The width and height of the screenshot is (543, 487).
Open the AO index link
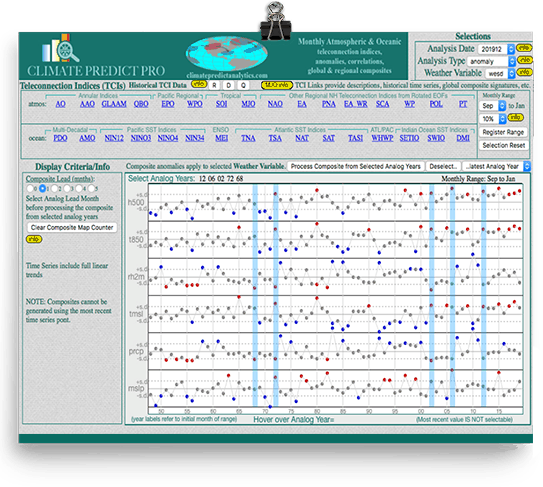point(60,104)
